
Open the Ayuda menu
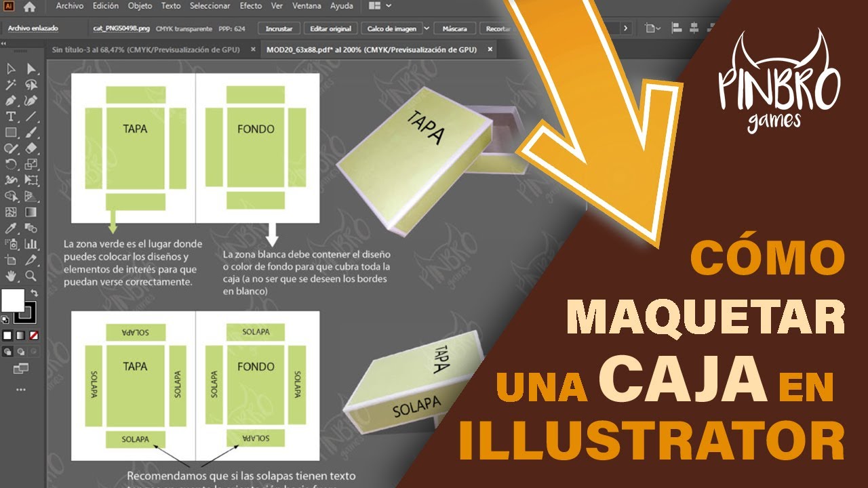click(341, 6)
